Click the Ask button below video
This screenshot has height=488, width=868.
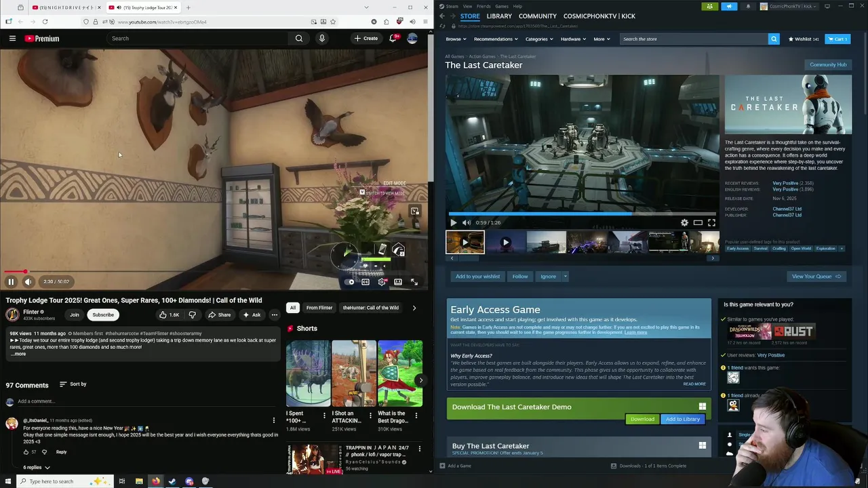pyautogui.click(x=252, y=314)
